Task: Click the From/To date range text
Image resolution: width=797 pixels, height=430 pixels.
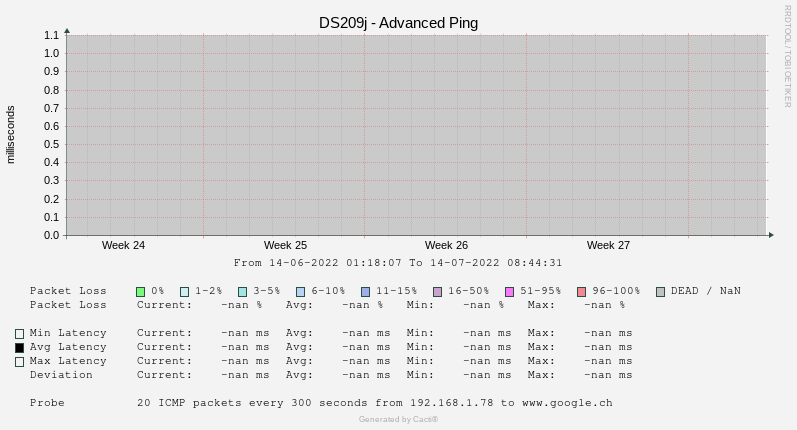Action: tap(398, 263)
